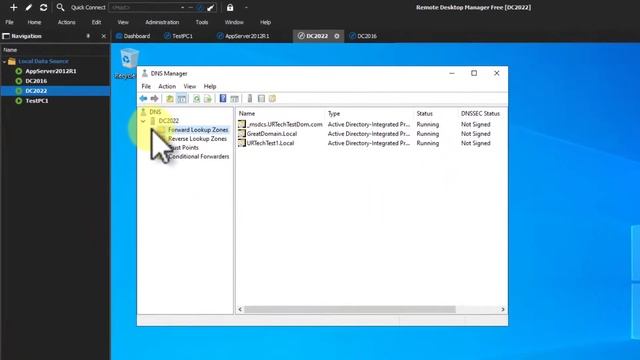Screen dimensions: 640x360
Task: Open the Actions menu
Action: pyautogui.click(x=67, y=22)
